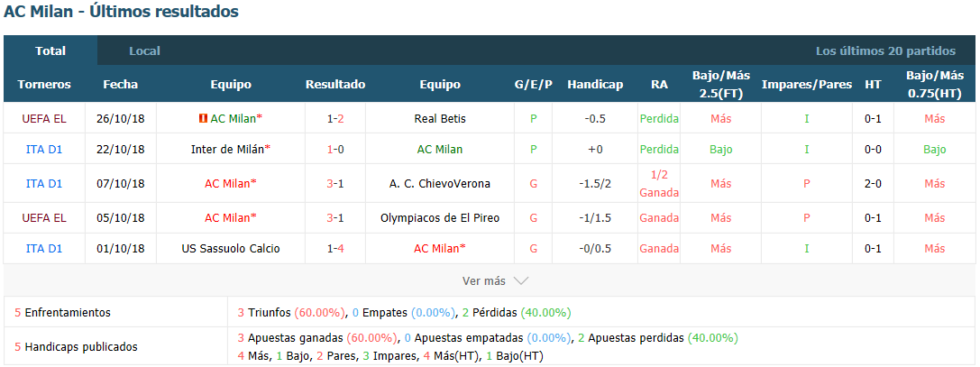Open the 1-4 Sassuolo match result
The image size is (980, 367).
click(x=335, y=248)
